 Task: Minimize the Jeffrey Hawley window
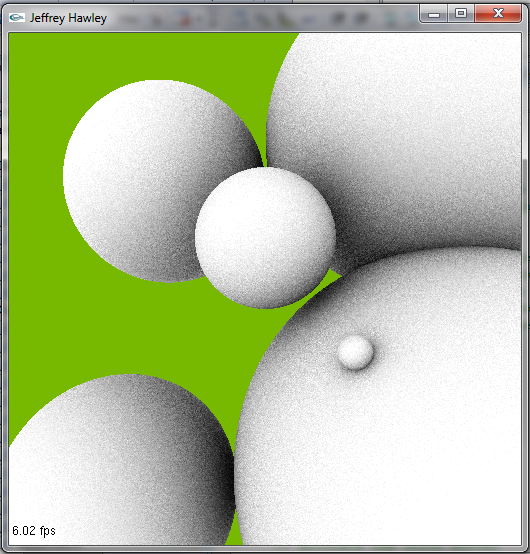(434, 14)
